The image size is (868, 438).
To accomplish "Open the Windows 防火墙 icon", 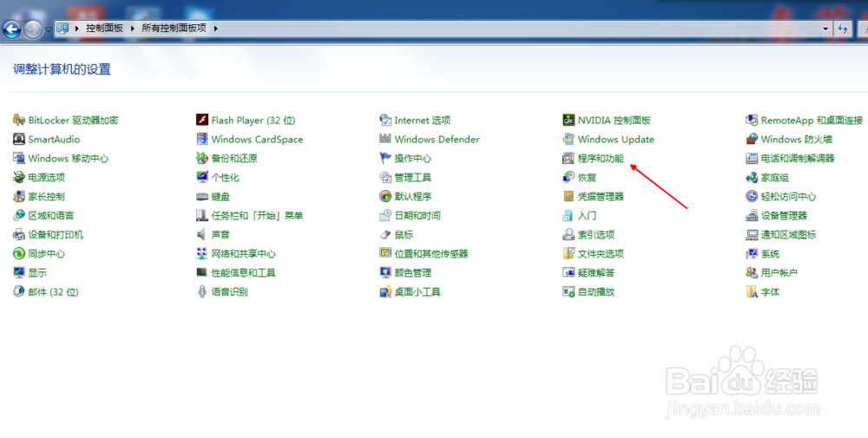I will [x=752, y=139].
